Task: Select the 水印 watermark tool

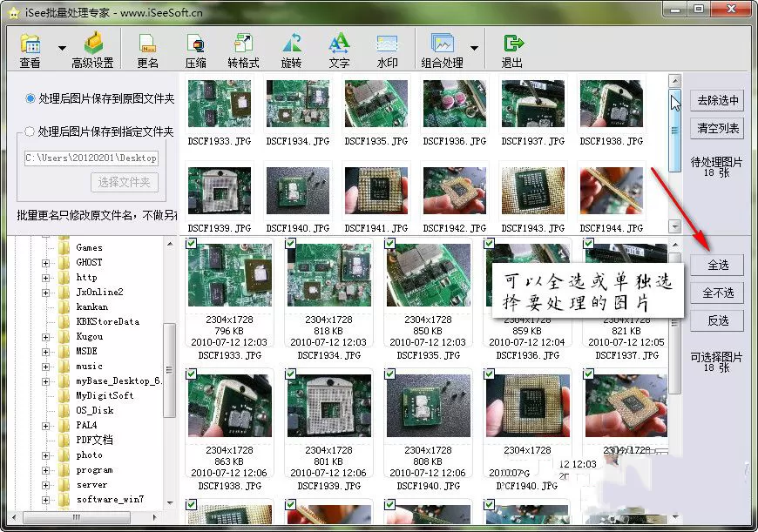Action: (387, 51)
